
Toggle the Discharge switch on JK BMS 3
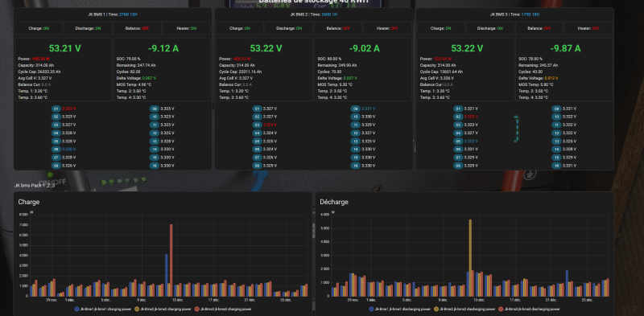[490, 28]
